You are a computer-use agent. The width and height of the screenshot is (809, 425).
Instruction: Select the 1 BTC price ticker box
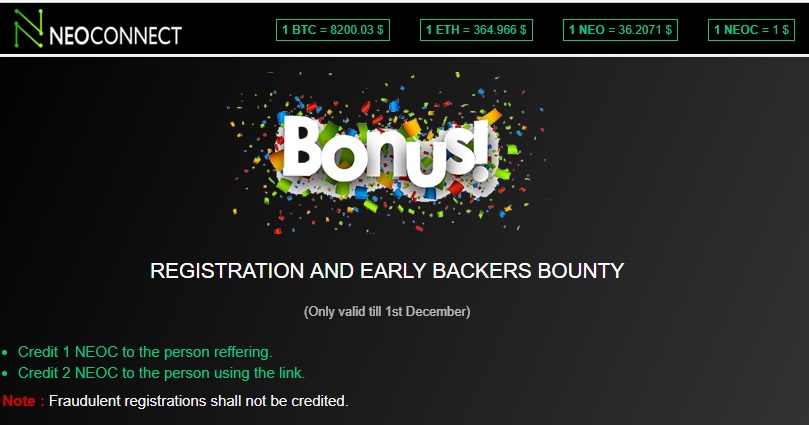coord(332,30)
